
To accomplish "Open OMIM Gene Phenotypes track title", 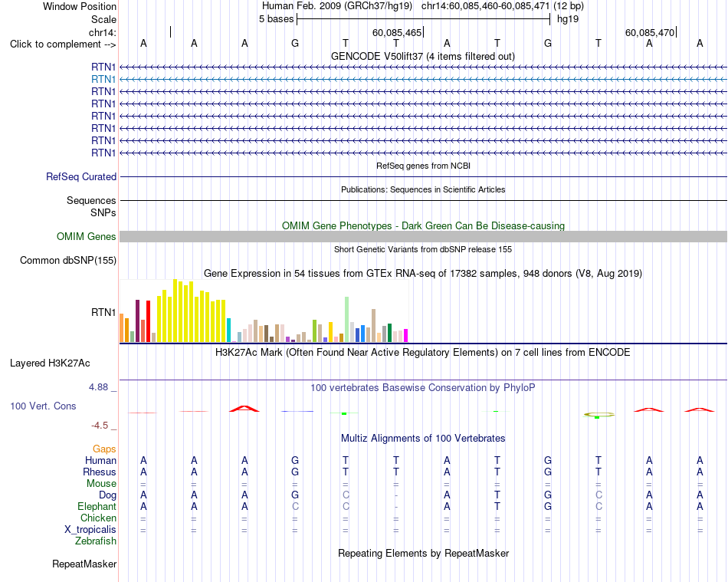I will tap(423, 225).
